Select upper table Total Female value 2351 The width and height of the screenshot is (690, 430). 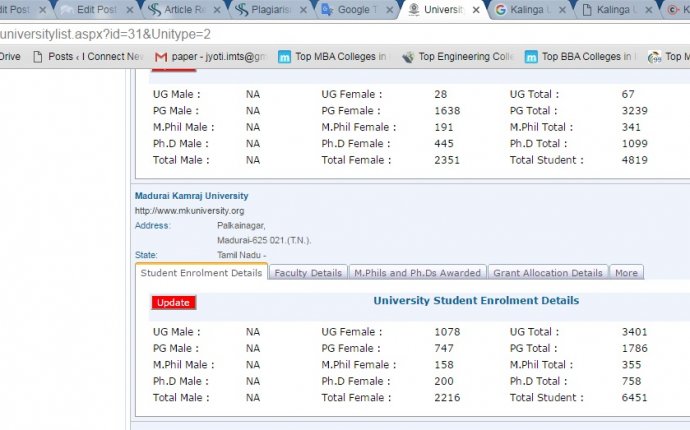pos(447,160)
